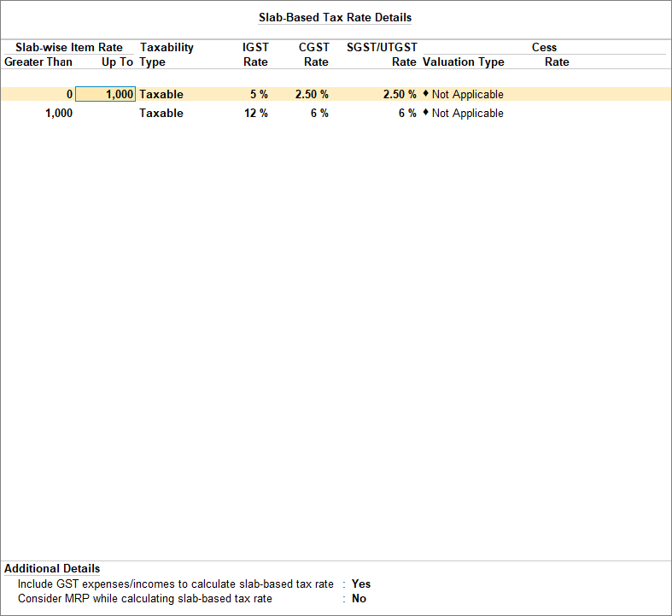
Task: Click the CGST rate 6 %
Action: [x=319, y=113]
